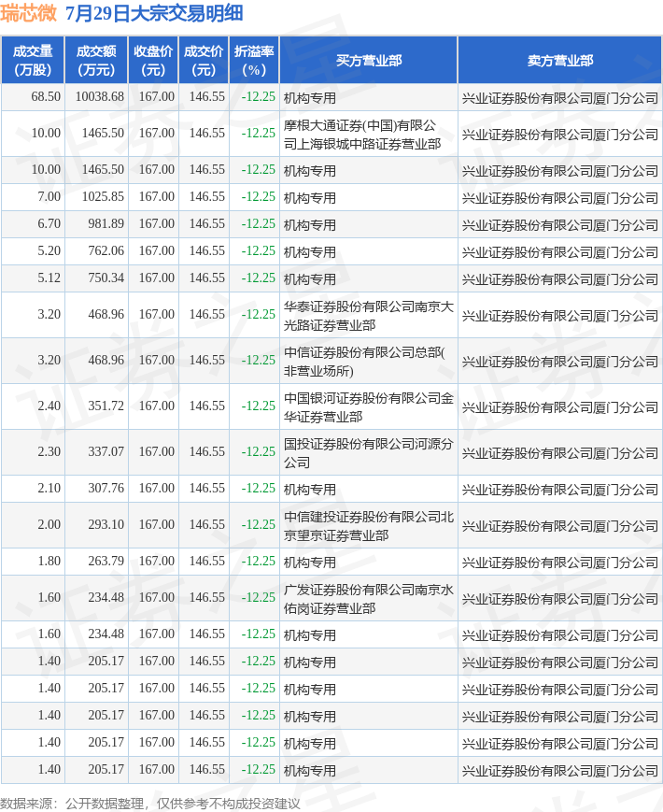Viewport: 663px width, 812px height.
Task: Select the 卖方营业部 column header
Action: (x=560, y=60)
